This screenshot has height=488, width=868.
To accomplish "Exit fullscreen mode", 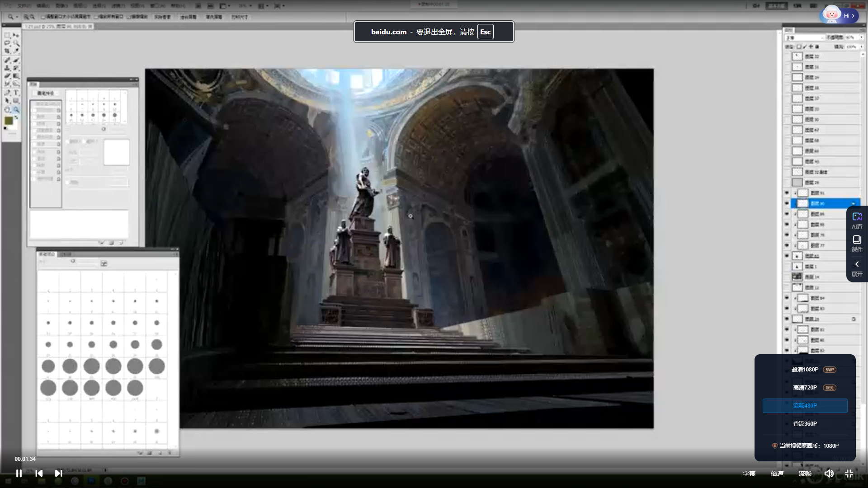I will 849,473.
